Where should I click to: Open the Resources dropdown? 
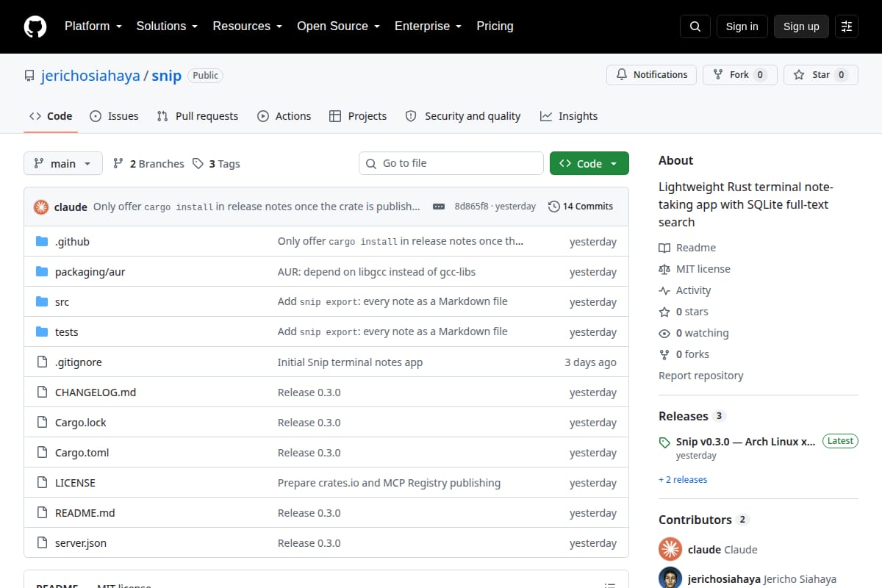[x=248, y=26]
